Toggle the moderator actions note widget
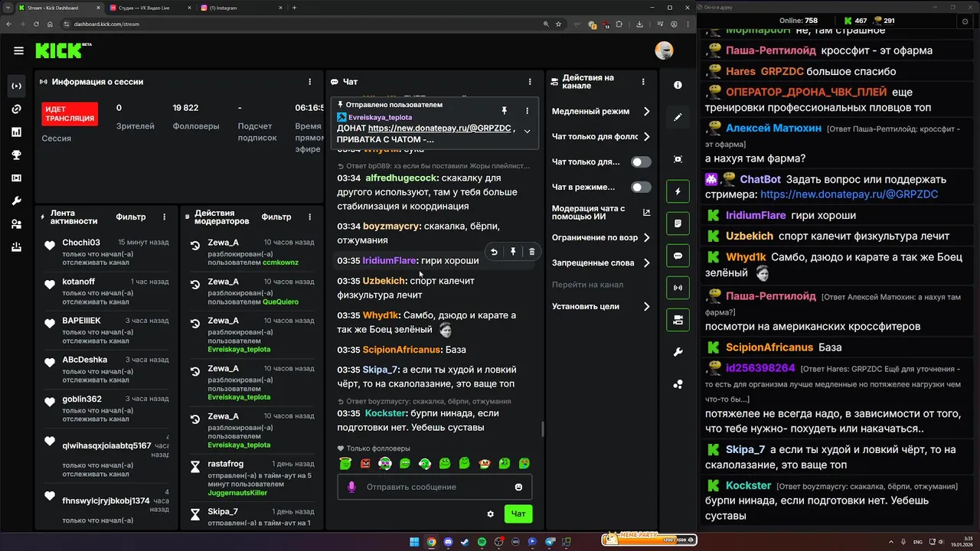This screenshot has height=551, width=980. (x=678, y=223)
